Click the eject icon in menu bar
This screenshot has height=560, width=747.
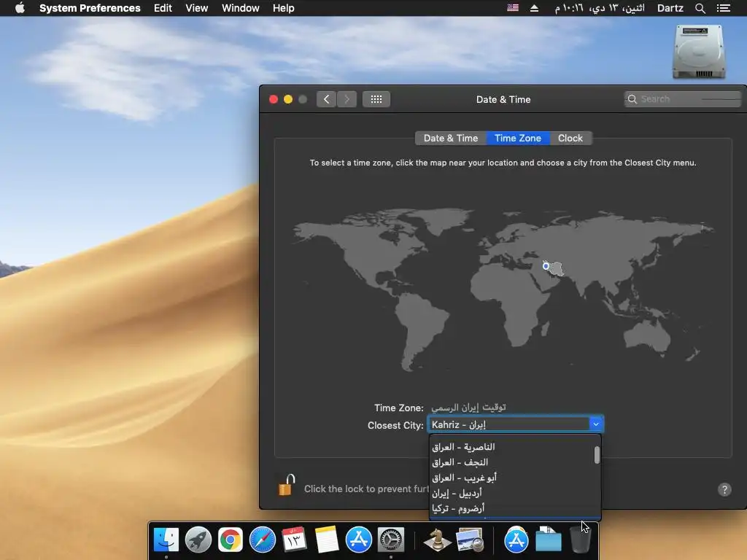click(x=534, y=8)
